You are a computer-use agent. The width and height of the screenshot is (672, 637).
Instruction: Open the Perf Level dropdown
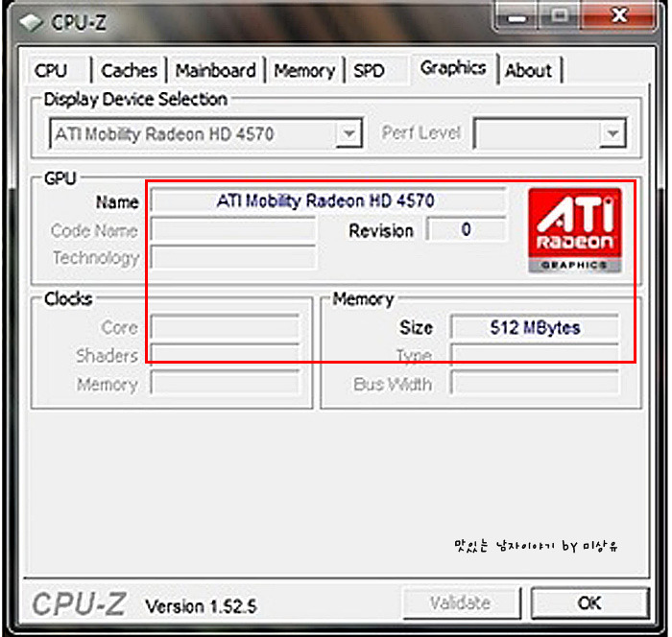click(612, 133)
